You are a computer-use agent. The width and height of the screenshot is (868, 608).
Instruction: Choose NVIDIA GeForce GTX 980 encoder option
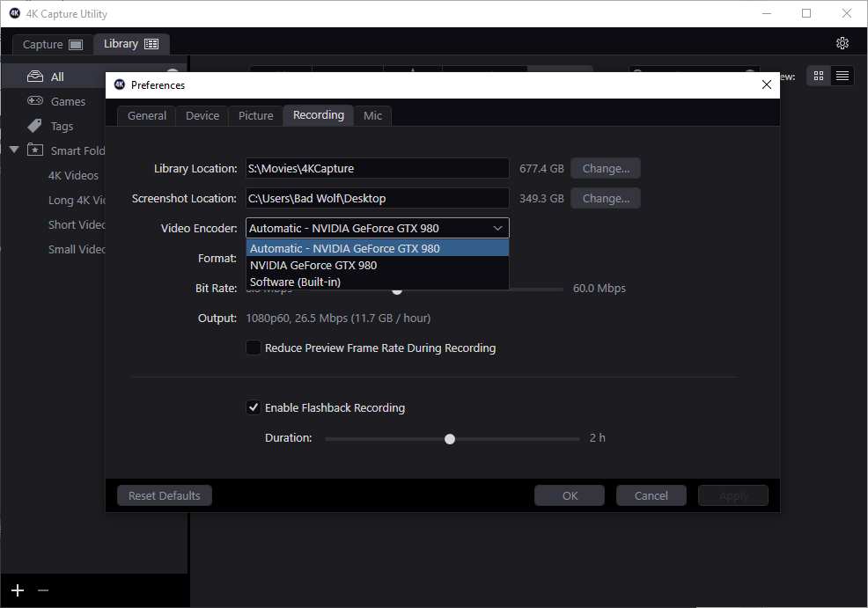point(377,265)
